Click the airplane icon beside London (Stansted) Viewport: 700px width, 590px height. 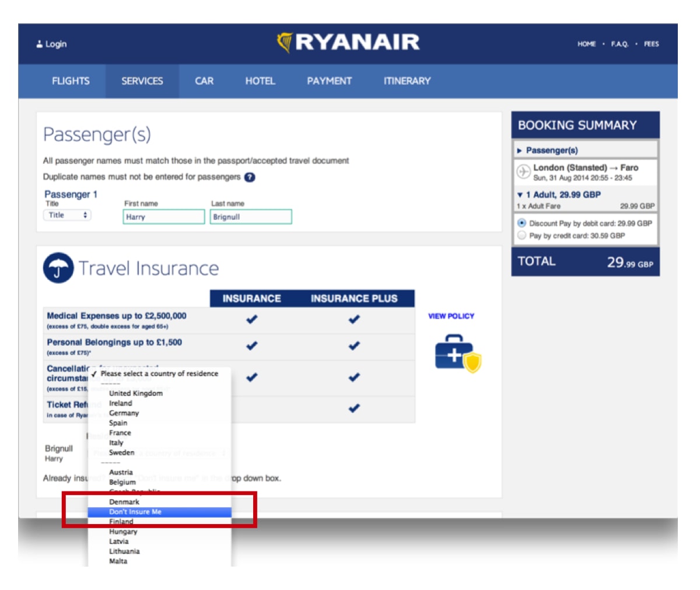tap(523, 171)
